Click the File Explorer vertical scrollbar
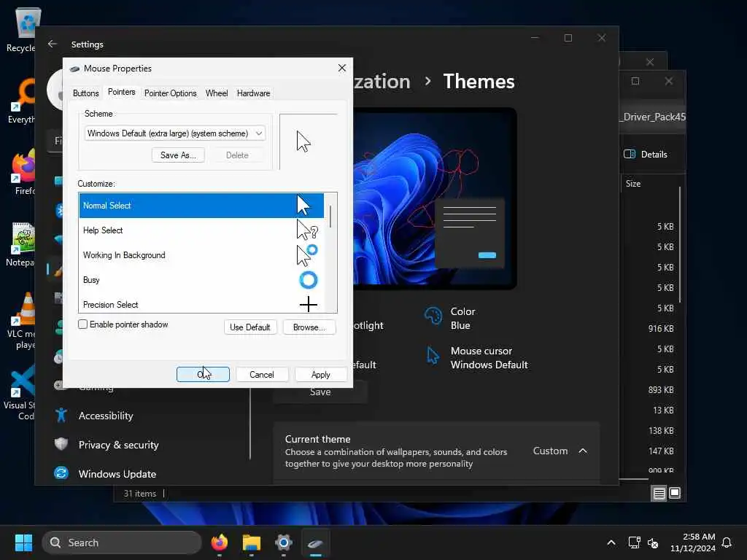Screen dimensions: 747x560 click(680, 244)
